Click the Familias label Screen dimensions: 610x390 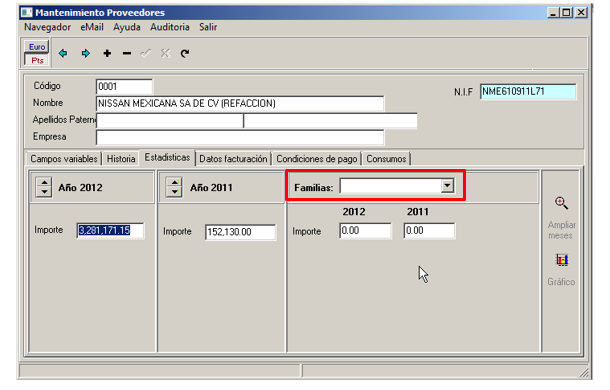click(314, 188)
